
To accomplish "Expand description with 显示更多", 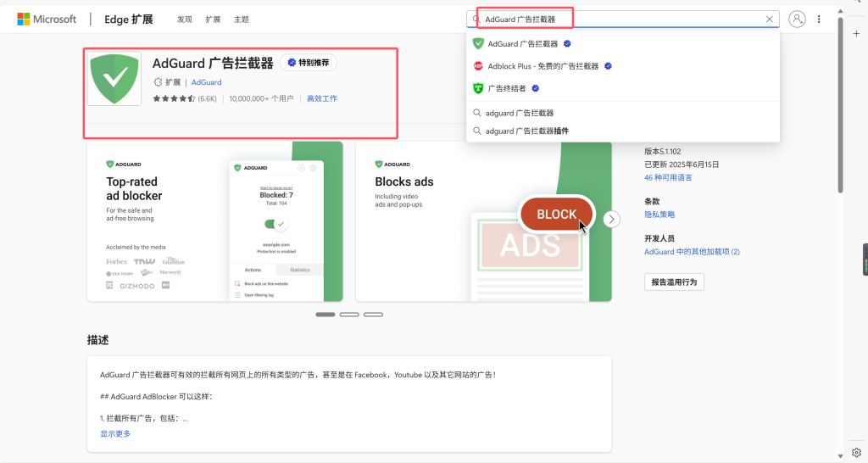I will [115, 433].
